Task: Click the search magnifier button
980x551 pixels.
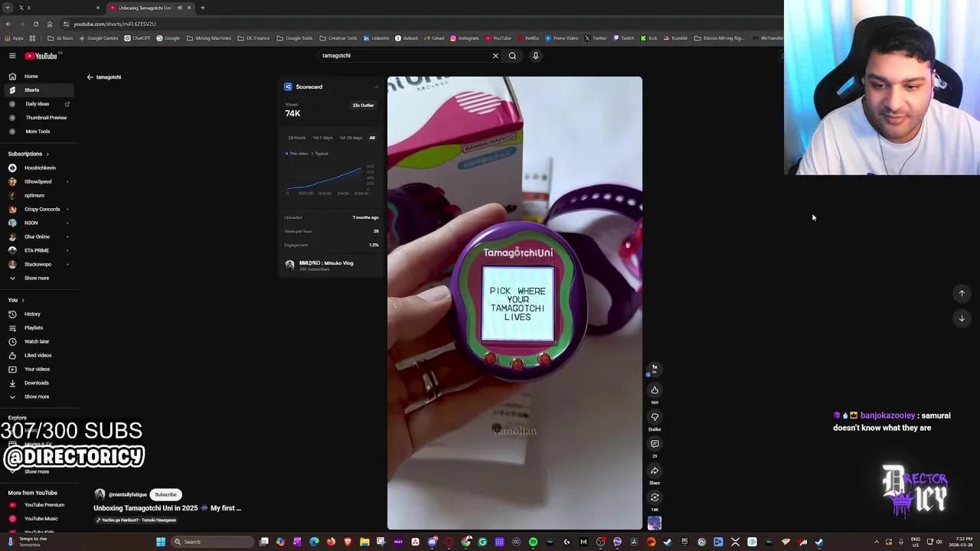Action: click(512, 56)
